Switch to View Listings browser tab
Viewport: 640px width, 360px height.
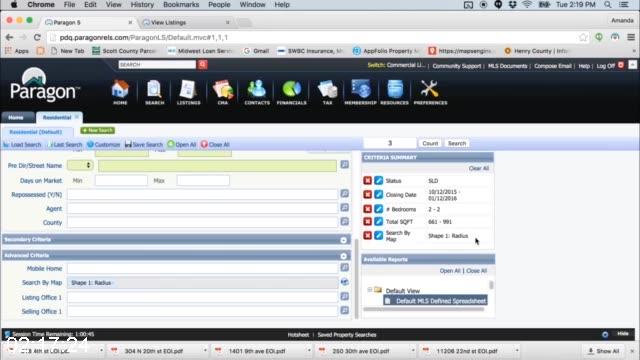[168, 22]
